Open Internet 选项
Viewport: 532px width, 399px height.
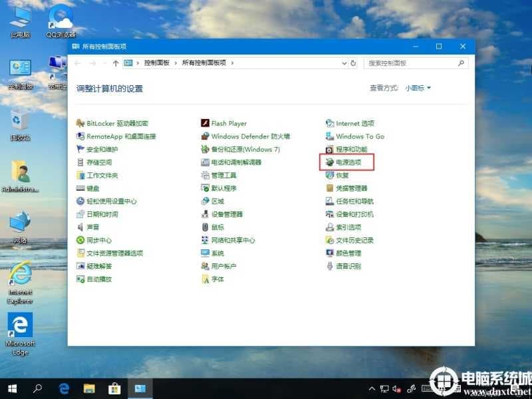pyautogui.click(x=354, y=122)
